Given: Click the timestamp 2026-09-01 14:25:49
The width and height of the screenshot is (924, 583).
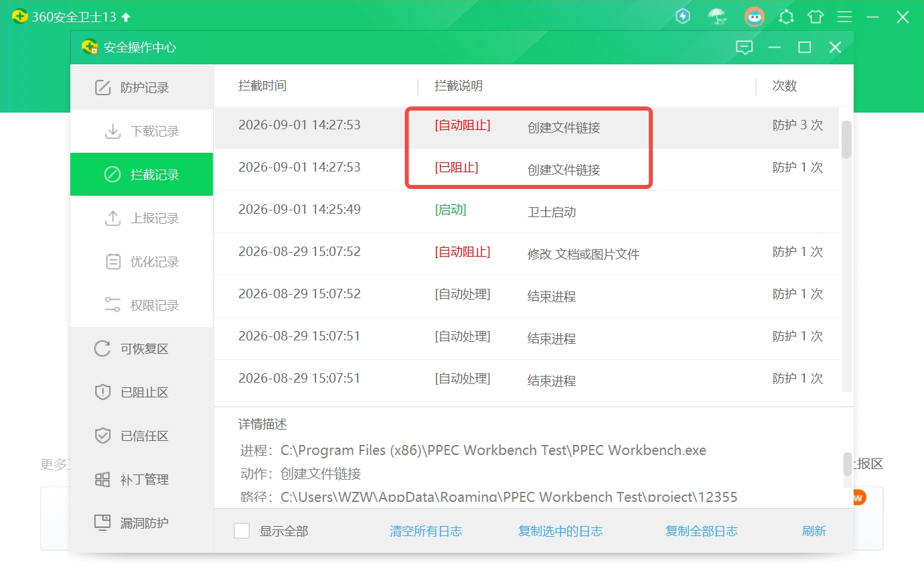Looking at the screenshot, I should [299, 210].
